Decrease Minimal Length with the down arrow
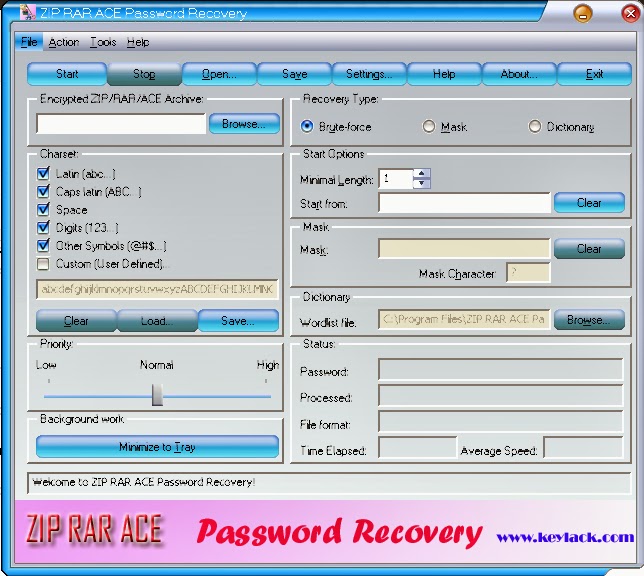Viewport: 644px width, 576px height. (x=421, y=183)
